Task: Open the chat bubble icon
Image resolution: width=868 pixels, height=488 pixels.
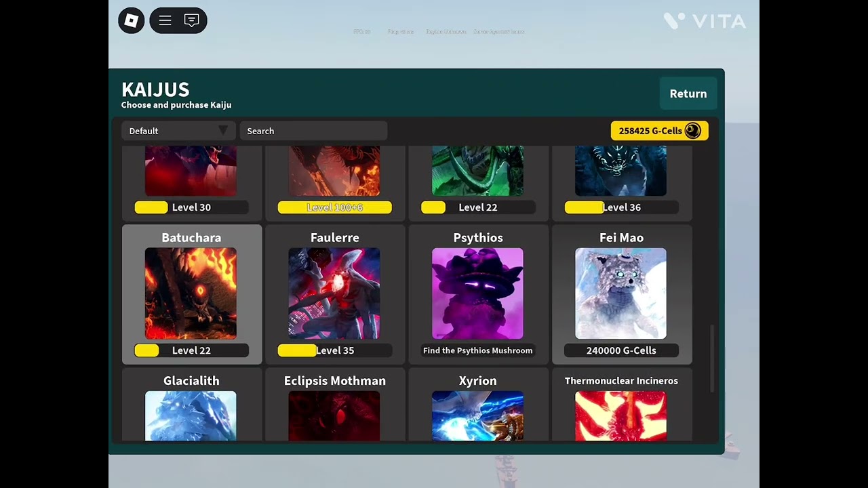Action: click(192, 20)
